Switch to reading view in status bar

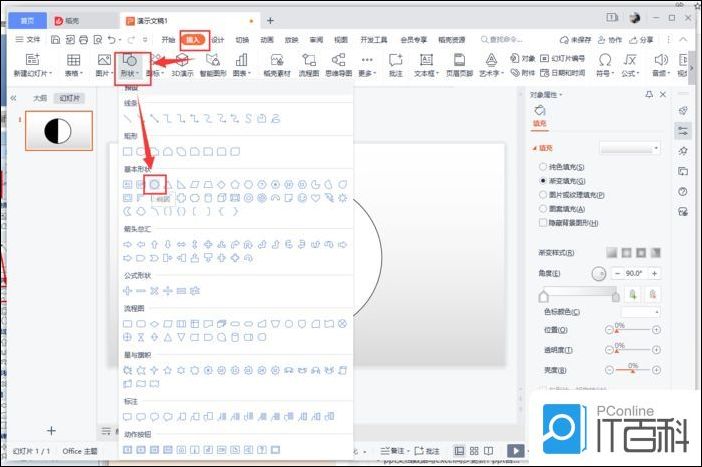tap(489, 451)
